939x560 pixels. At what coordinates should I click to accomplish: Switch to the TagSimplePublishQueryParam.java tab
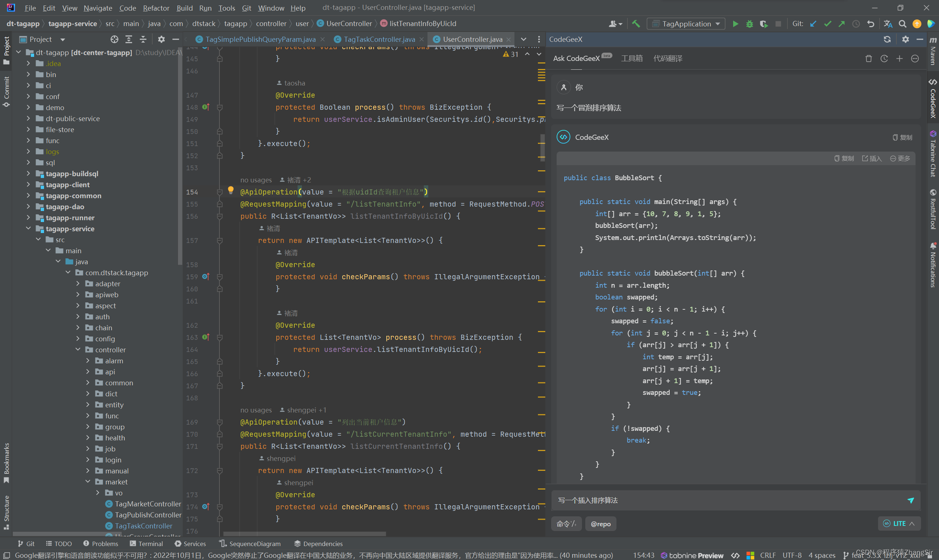pos(260,39)
